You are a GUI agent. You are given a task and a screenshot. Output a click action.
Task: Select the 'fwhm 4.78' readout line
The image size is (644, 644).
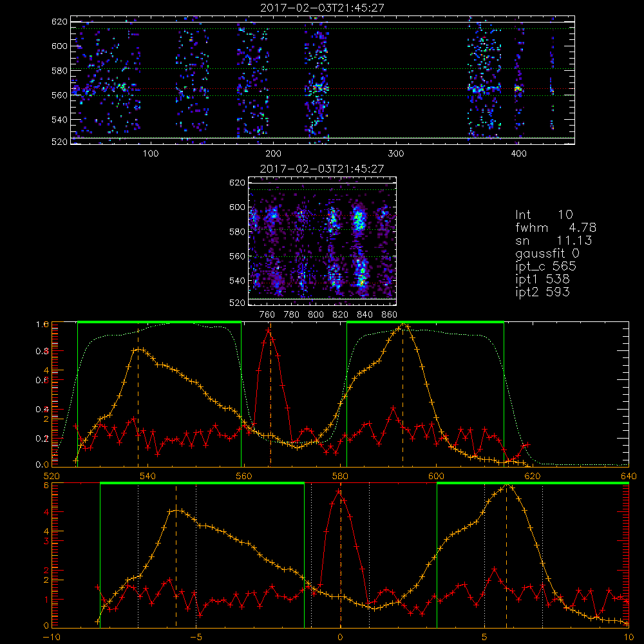(556, 227)
